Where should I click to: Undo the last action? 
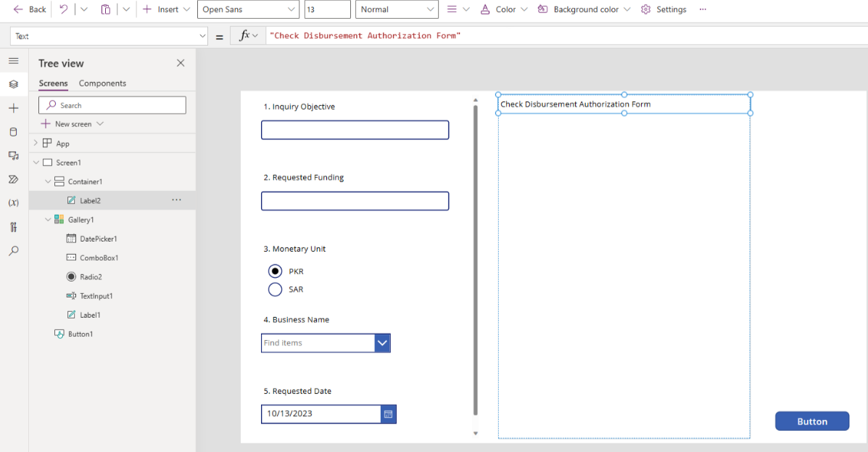[x=64, y=9]
